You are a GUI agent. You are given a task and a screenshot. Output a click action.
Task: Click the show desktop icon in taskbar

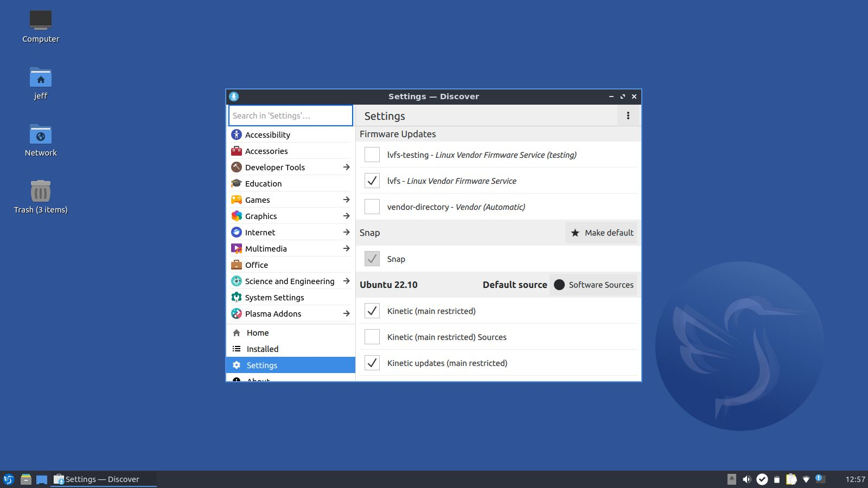click(42, 479)
